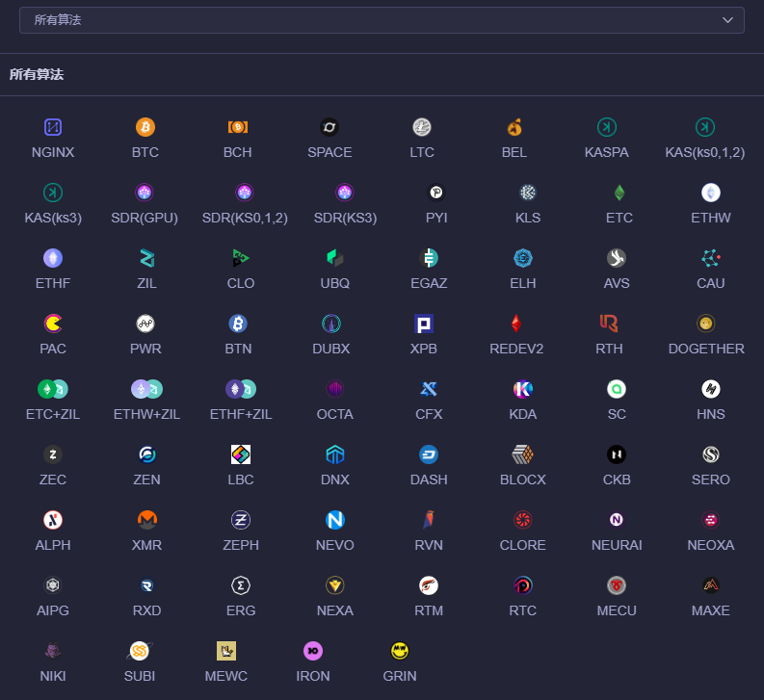Click the BTN blue coin icon
The image size is (764, 700).
click(x=238, y=324)
